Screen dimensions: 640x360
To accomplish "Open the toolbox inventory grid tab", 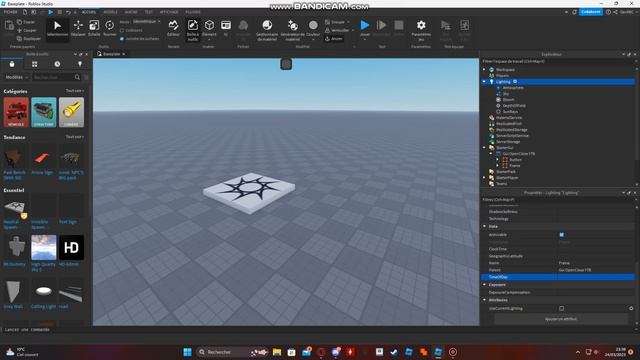I will (35, 64).
